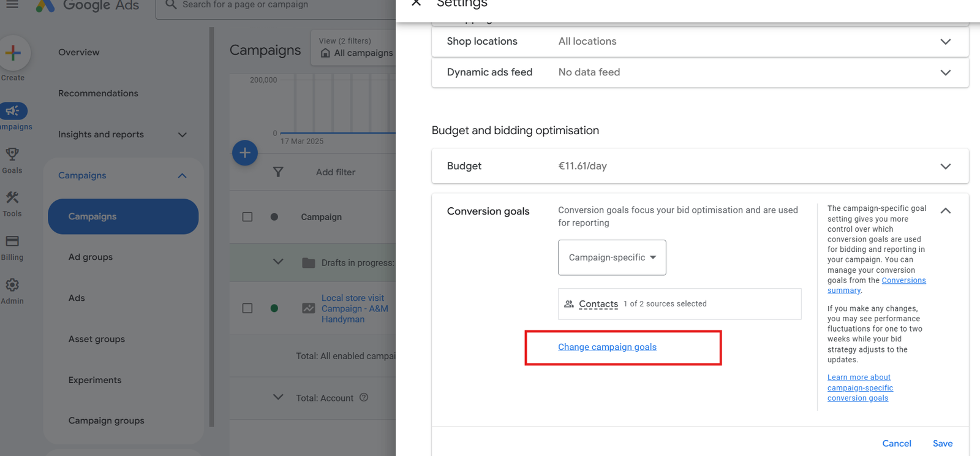Viewport: 980px width, 456px height.
Task: Open Campaign groups in the sidebar
Action: tap(107, 421)
